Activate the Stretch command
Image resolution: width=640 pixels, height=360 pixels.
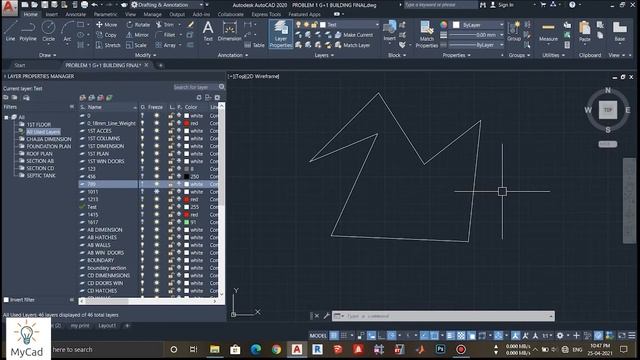pos(108,45)
